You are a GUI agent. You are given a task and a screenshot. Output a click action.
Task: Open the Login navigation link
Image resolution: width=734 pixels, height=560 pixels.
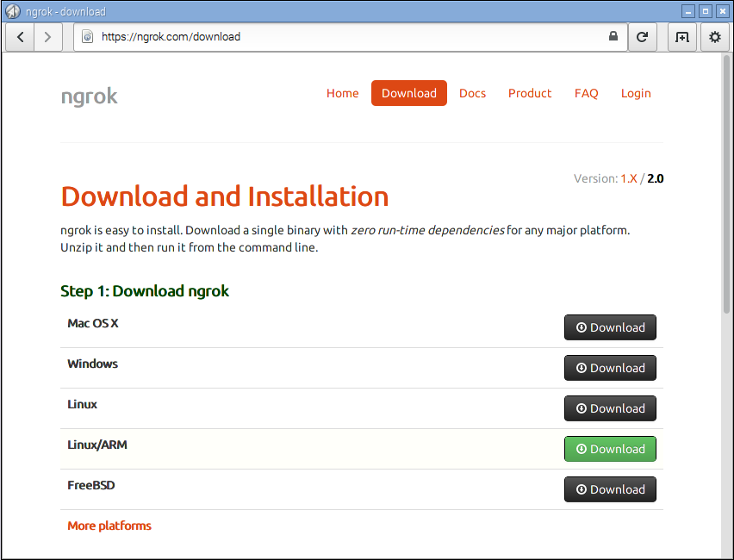click(636, 93)
